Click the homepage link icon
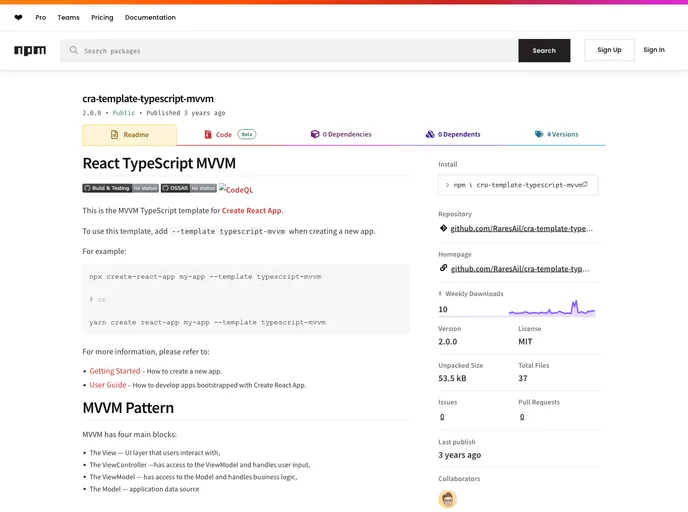The height and width of the screenshot is (512, 688). tap(443, 268)
